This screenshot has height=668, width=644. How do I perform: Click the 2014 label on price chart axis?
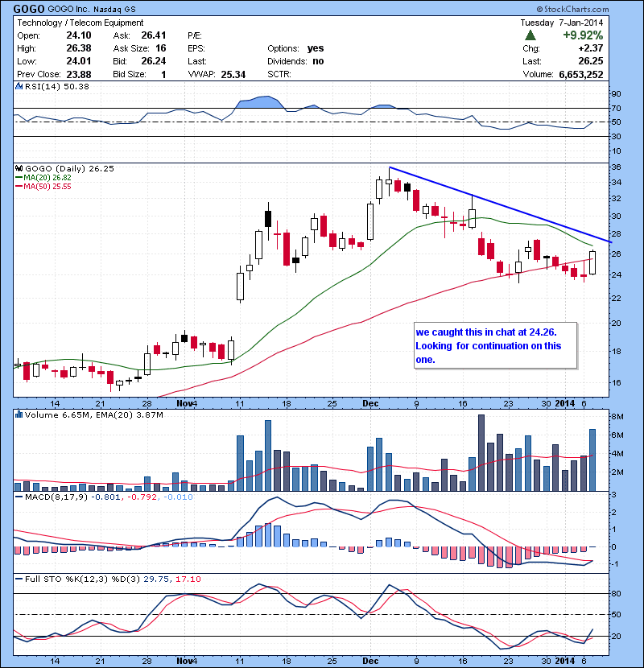(565, 403)
